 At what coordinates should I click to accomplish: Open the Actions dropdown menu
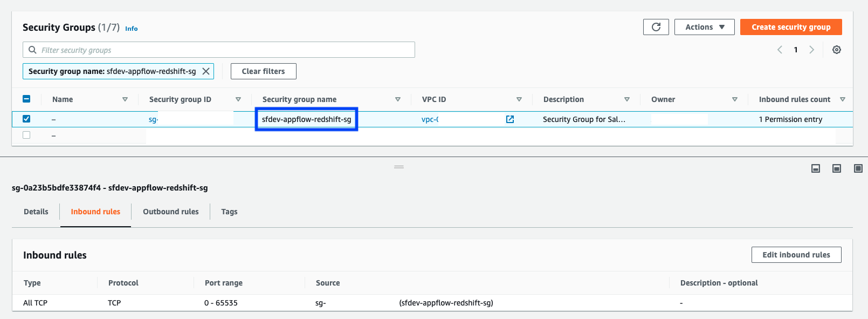point(704,27)
